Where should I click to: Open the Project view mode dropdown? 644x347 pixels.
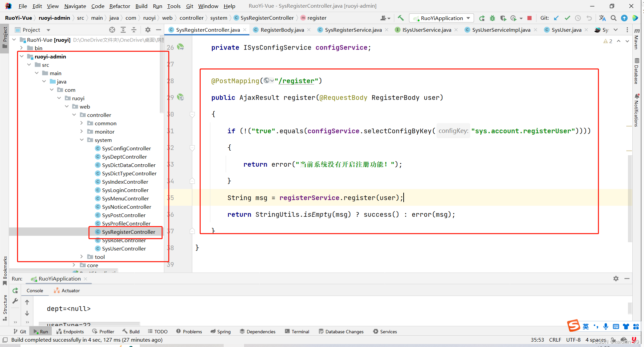tap(48, 30)
